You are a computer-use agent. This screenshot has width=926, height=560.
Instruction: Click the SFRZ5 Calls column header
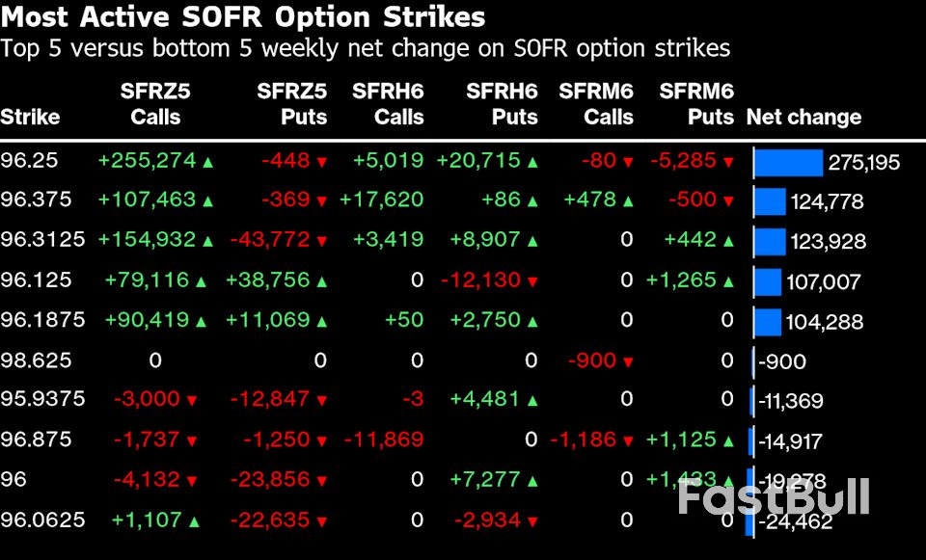click(155, 104)
